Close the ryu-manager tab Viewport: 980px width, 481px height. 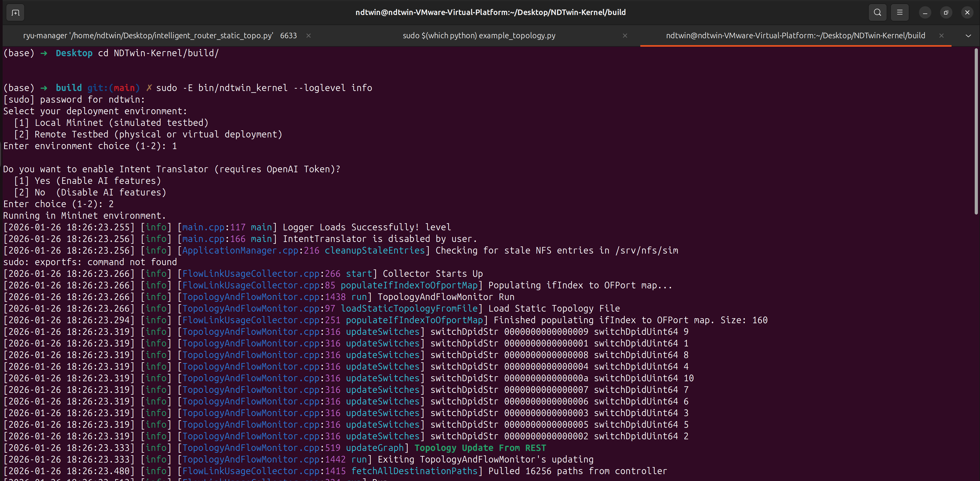309,36
